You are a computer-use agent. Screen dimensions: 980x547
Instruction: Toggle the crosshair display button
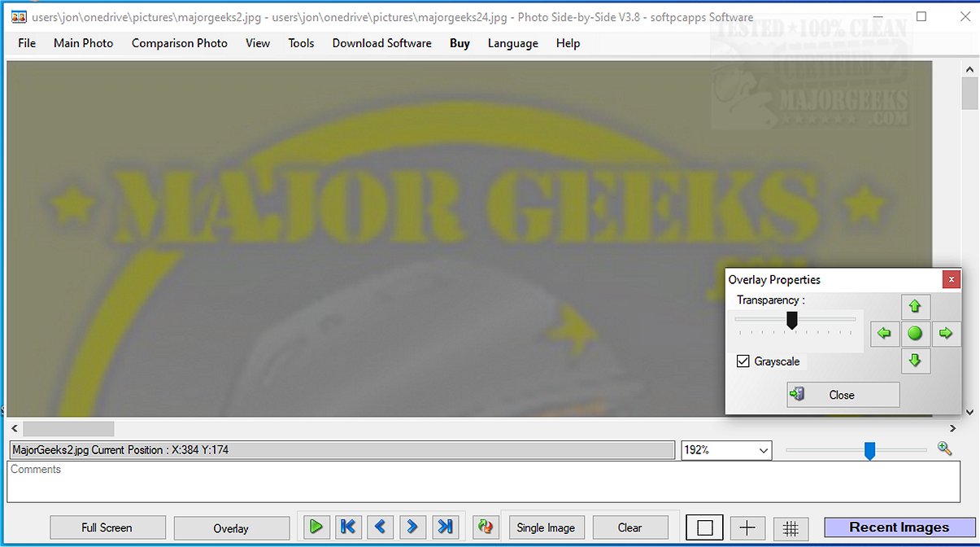(747, 528)
